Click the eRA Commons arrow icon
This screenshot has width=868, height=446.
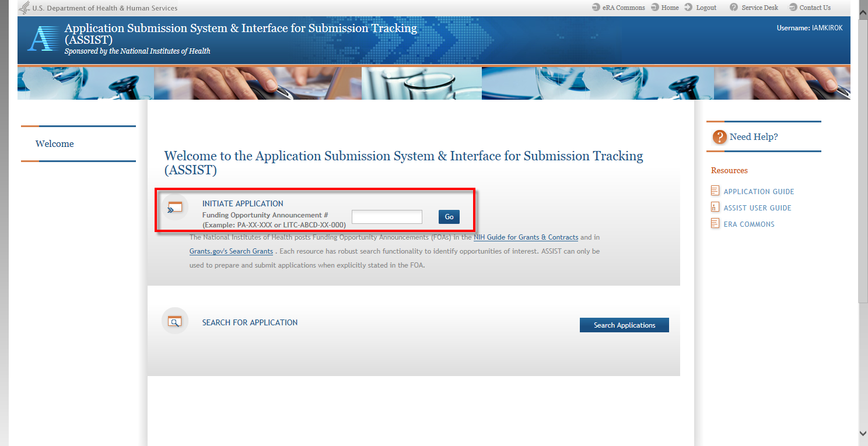596,8
